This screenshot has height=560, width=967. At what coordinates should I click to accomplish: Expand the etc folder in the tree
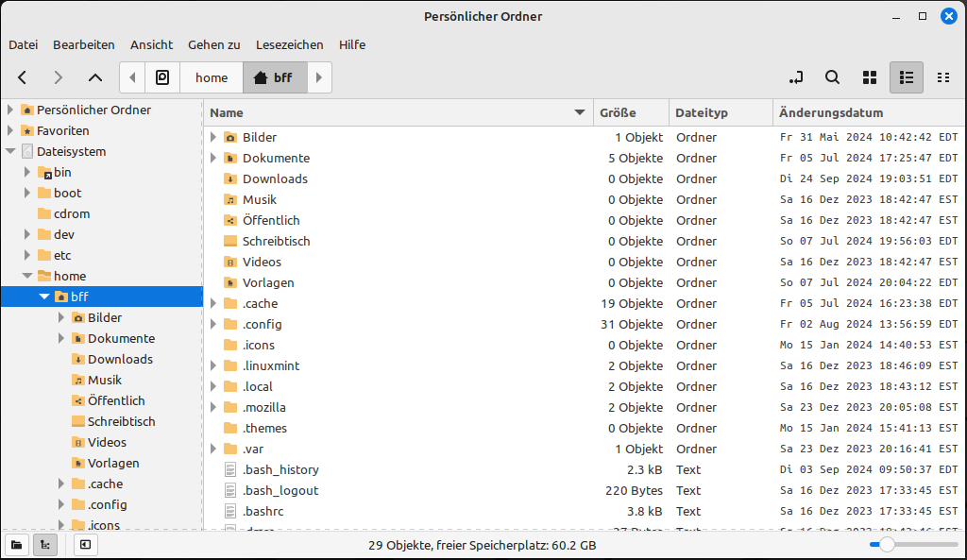pyautogui.click(x=27, y=255)
